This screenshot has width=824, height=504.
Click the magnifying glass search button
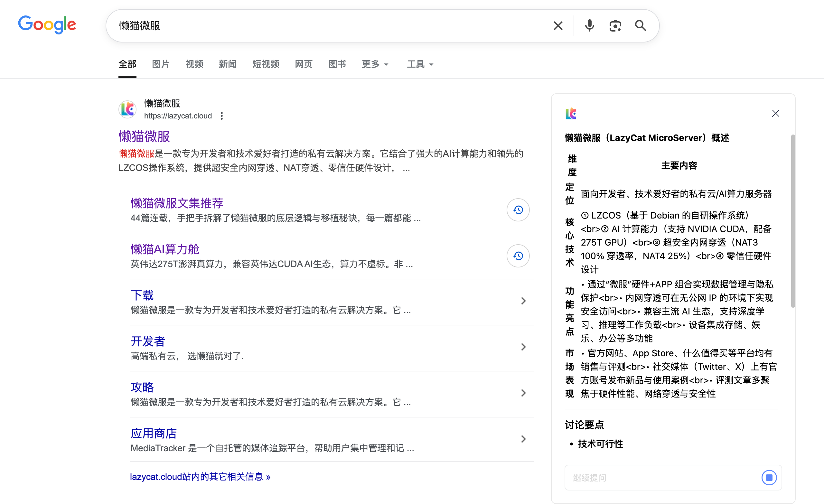click(640, 26)
